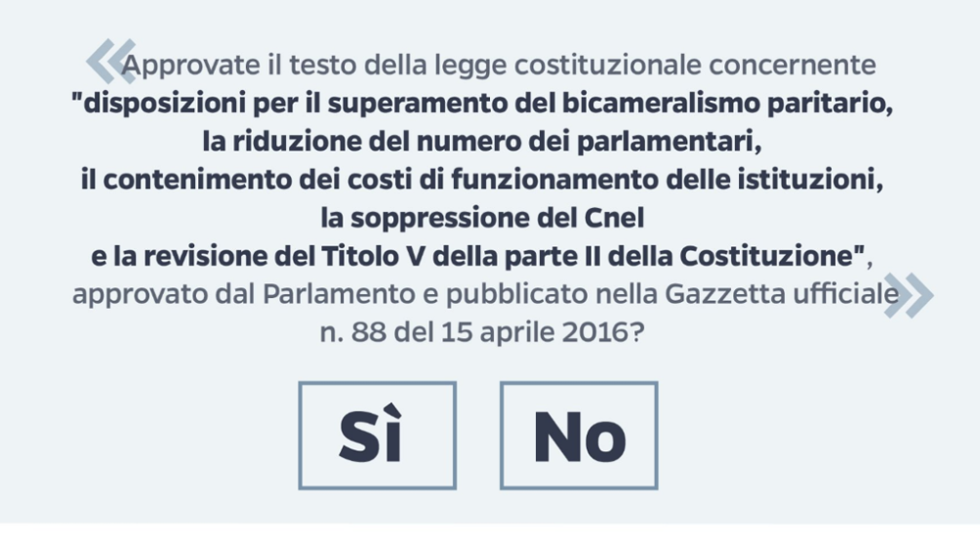Click the line starting "n. 88 del"

481,332
